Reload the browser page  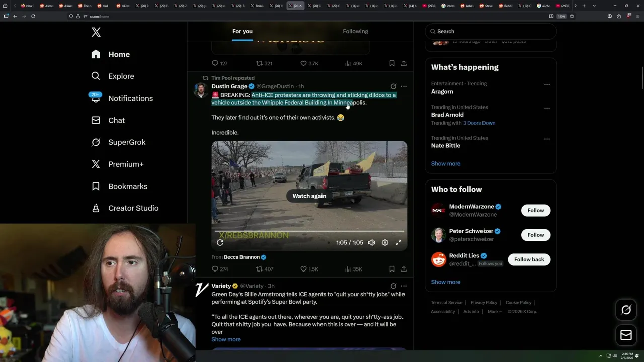click(x=33, y=16)
